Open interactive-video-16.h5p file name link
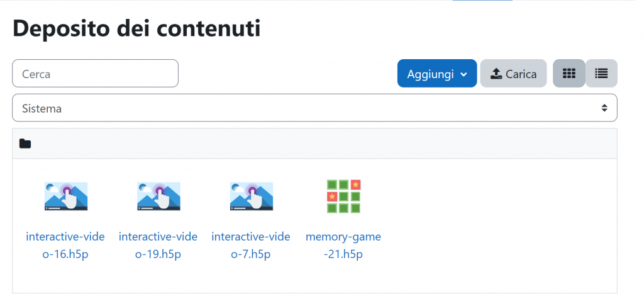Viewport: 644px width, 301px height. 65,246
